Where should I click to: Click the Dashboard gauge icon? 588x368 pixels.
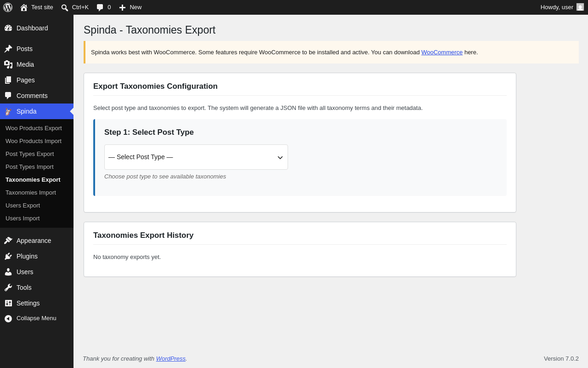[8, 28]
